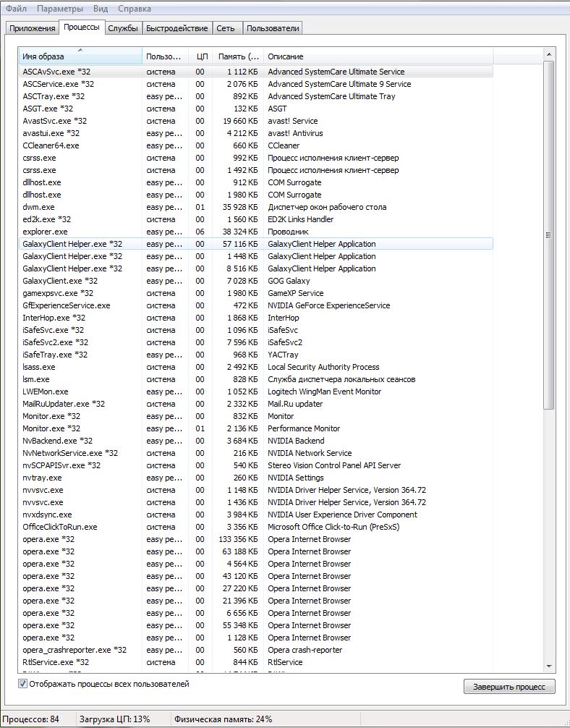The width and height of the screenshot is (570, 728).
Task: Open the Вид menu
Action: click(x=101, y=9)
